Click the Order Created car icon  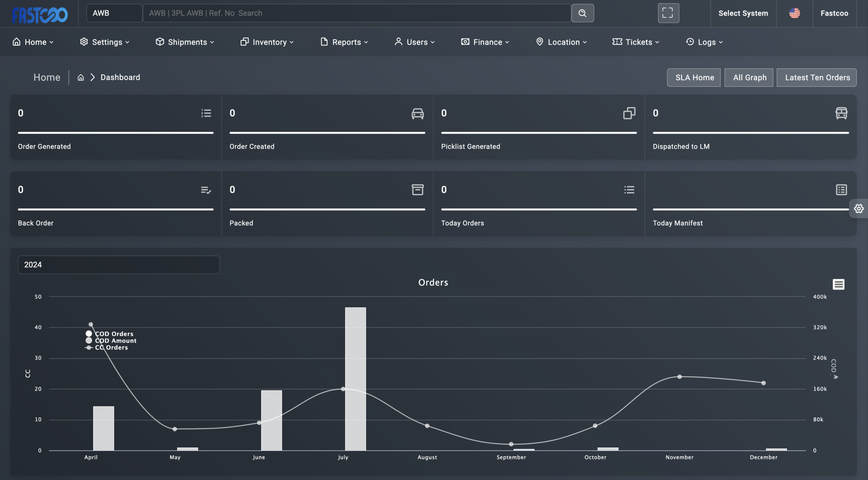coord(417,113)
